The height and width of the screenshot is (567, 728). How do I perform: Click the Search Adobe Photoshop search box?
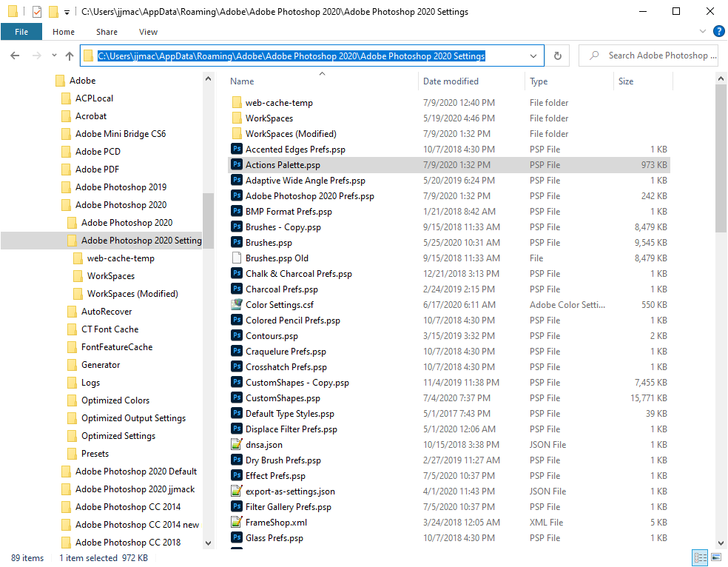tap(648, 56)
